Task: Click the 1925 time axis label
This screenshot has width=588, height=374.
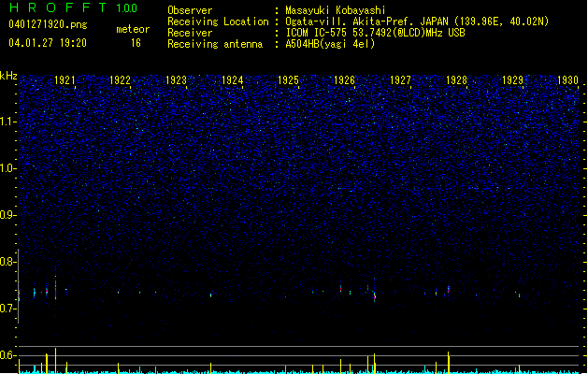Action: point(288,79)
